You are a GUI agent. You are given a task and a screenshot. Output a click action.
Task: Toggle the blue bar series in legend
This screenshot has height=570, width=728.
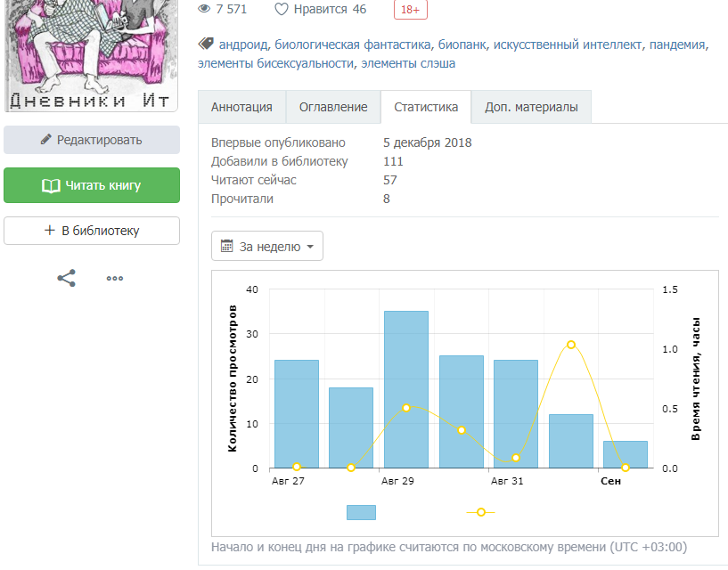361,512
